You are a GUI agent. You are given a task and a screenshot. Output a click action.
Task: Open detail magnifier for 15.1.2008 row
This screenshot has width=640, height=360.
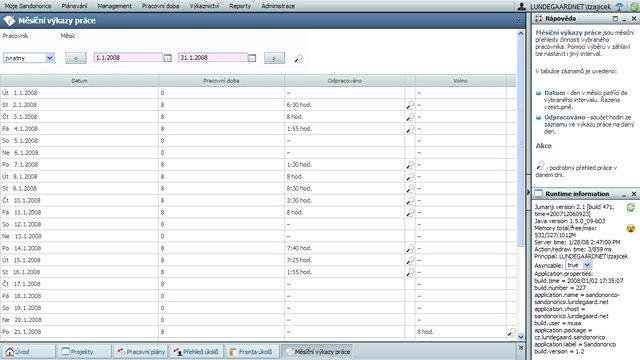(410, 260)
